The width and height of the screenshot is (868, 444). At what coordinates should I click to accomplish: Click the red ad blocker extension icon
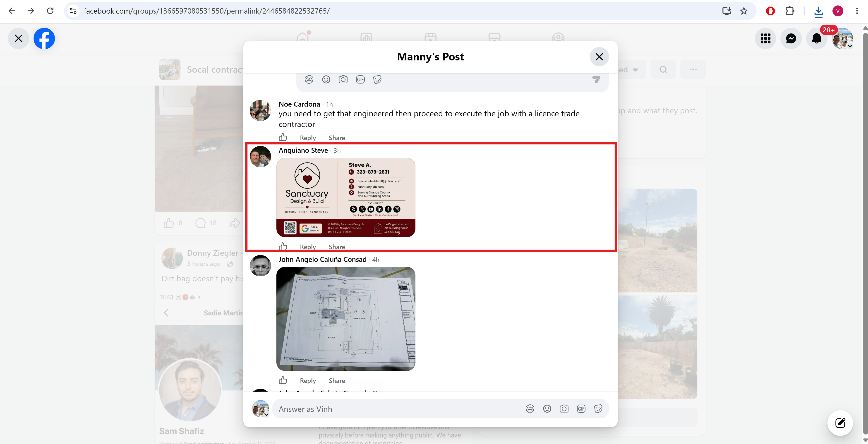point(770,11)
